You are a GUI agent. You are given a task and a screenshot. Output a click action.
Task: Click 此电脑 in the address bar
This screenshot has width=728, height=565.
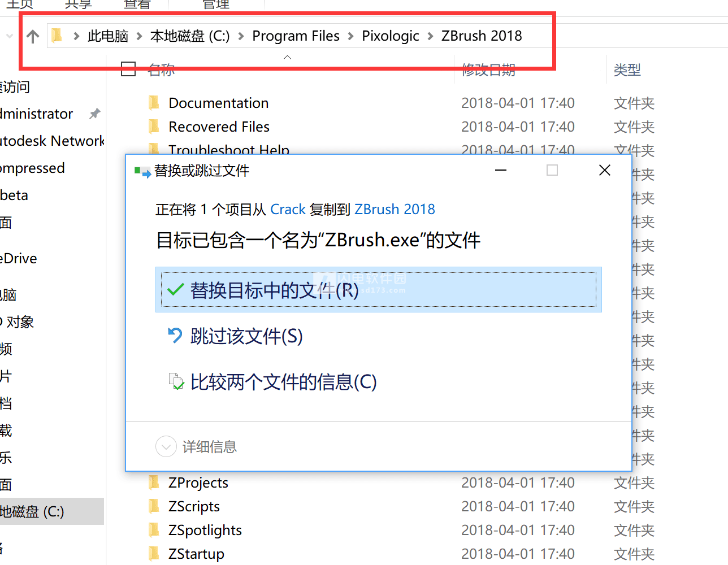click(x=108, y=36)
